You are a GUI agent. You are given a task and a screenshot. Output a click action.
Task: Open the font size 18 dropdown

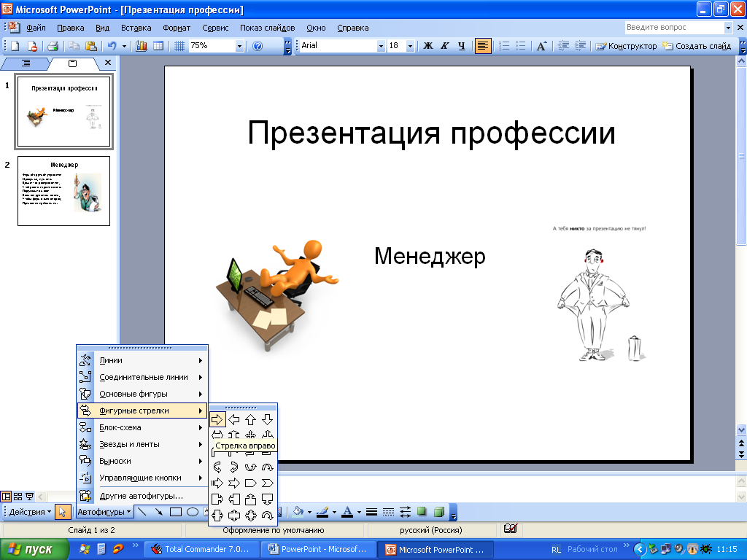click(410, 46)
